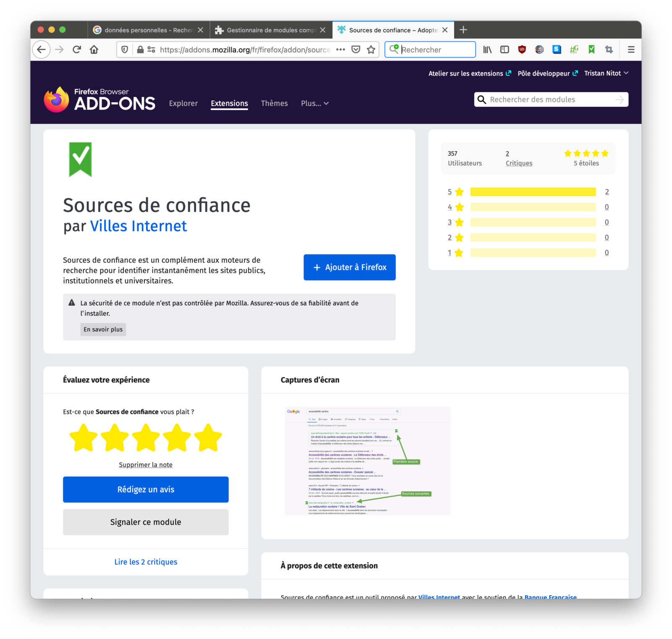Click Signaler ce module button
The width and height of the screenshot is (672, 639).
[146, 522]
